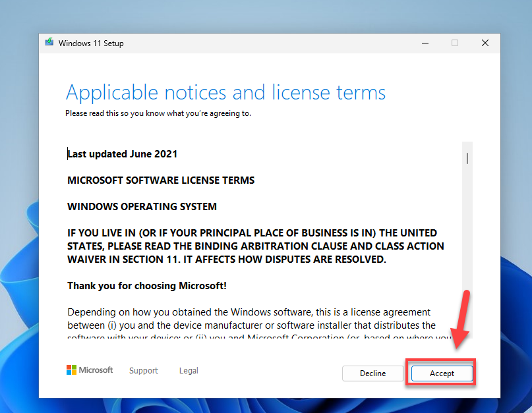Click the "Windows 11 Setup" title bar text
The height and width of the screenshot is (413, 532).
(x=91, y=43)
